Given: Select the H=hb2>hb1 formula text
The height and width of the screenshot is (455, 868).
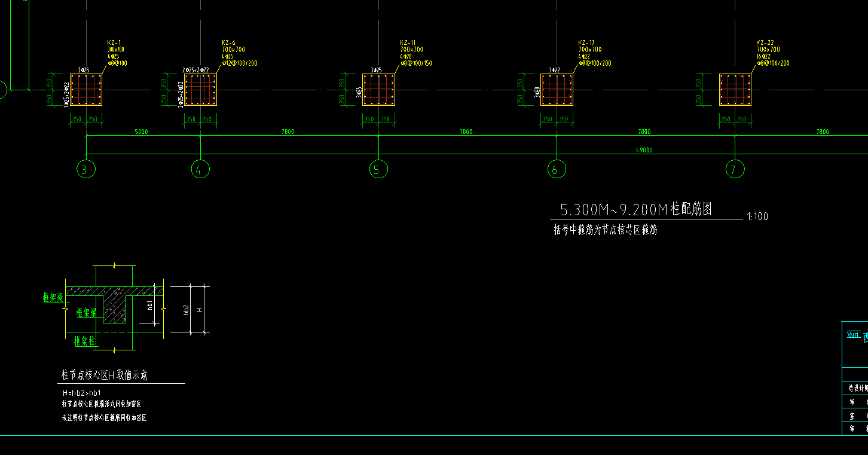Looking at the screenshot, I should click(x=82, y=393).
